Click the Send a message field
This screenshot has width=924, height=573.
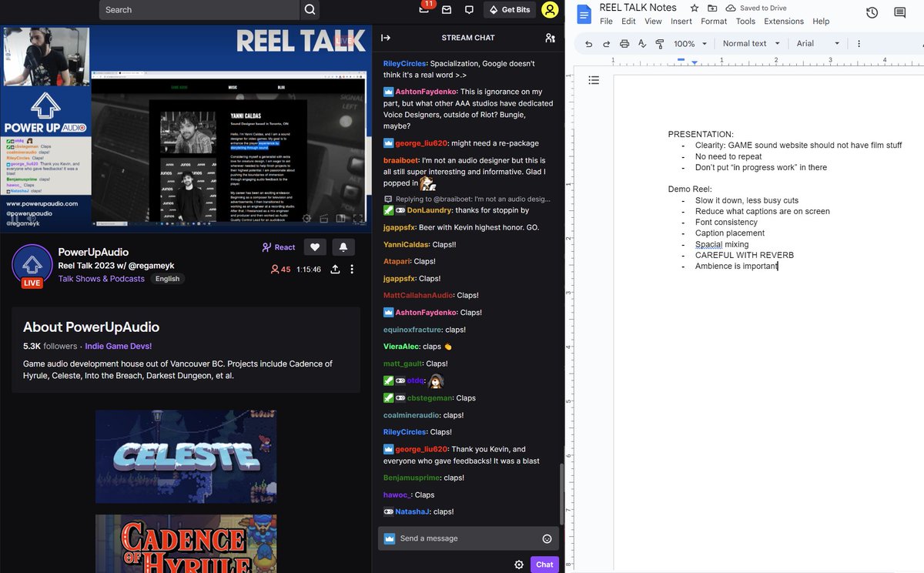coord(468,538)
